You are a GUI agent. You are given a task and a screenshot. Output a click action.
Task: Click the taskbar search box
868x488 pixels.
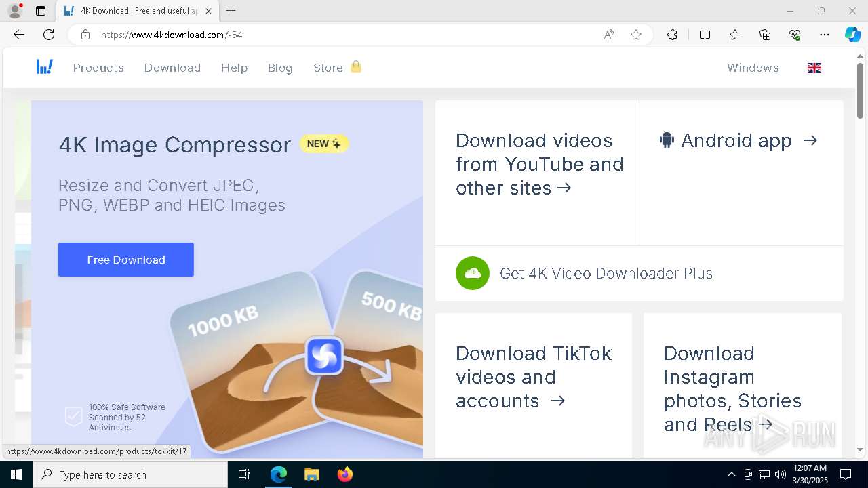pyautogui.click(x=130, y=474)
